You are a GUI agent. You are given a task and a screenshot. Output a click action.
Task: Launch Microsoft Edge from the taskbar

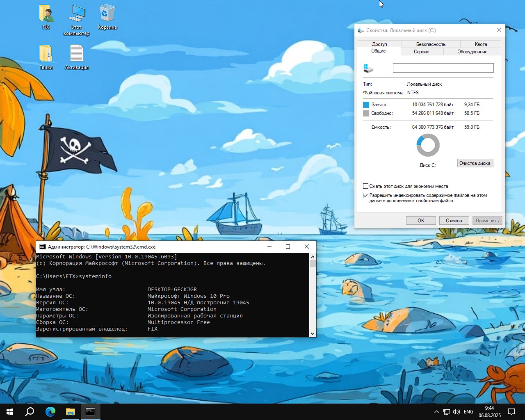point(50,412)
